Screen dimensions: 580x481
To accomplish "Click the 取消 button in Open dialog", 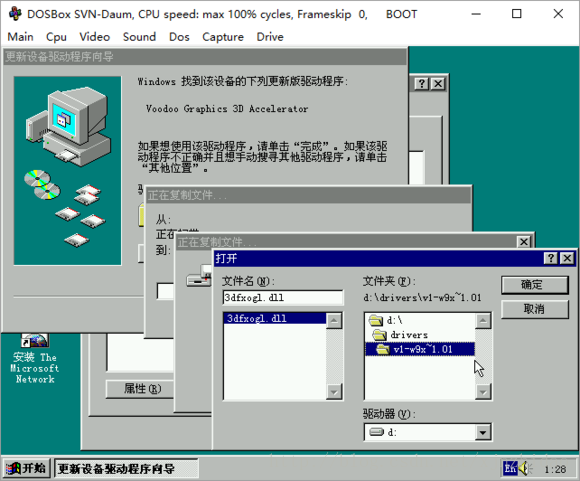I will 535,309.
